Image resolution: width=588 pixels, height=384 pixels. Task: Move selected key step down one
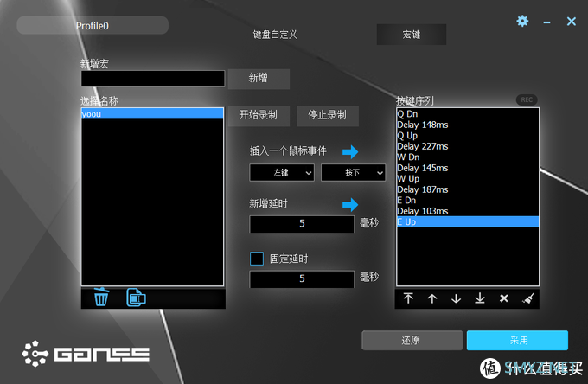(x=456, y=298)
